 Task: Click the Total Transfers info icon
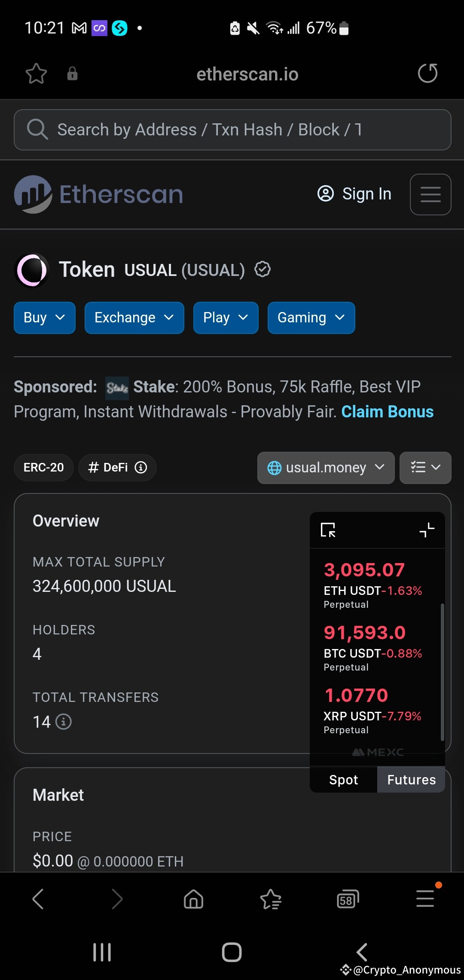[x=64, y=722]
